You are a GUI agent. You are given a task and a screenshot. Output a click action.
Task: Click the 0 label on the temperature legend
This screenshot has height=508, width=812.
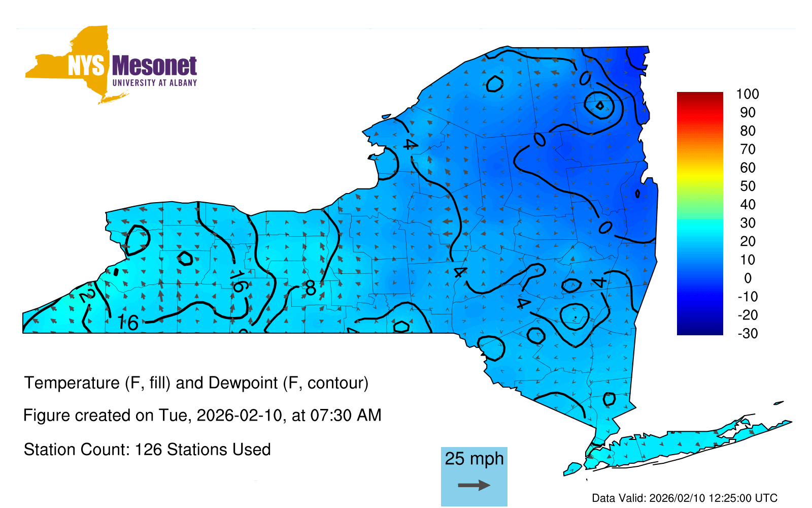747,278
